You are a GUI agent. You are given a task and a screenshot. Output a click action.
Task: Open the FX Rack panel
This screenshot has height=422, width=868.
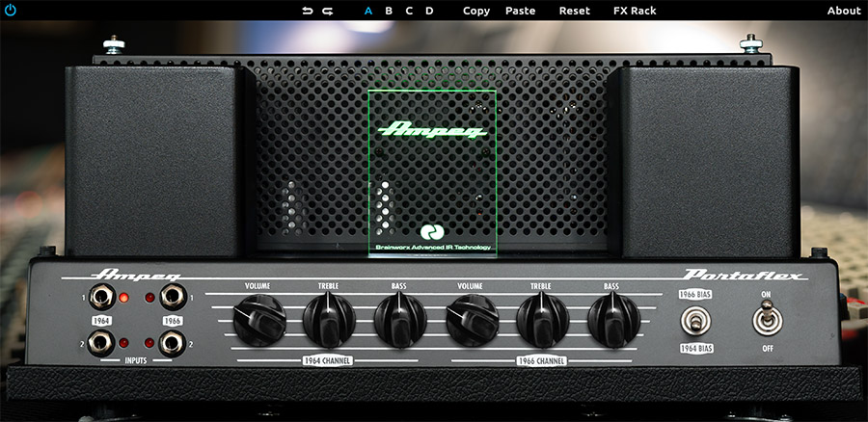tap(634, 11)
